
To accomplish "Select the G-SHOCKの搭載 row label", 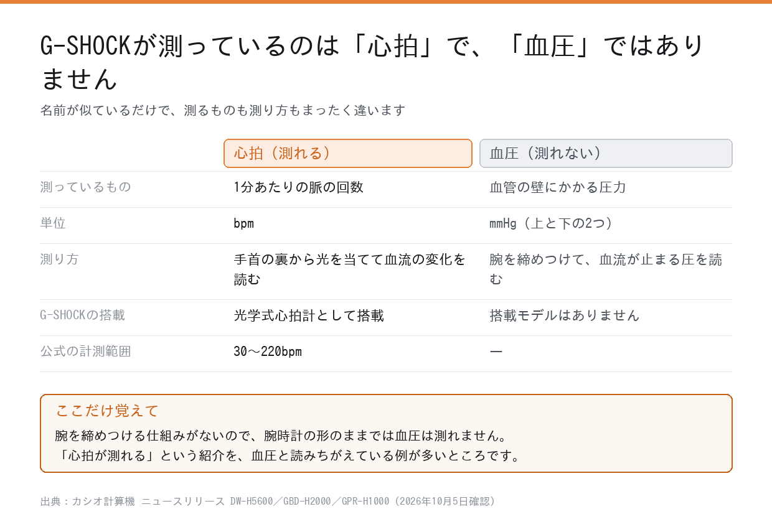I will point(82,315).
